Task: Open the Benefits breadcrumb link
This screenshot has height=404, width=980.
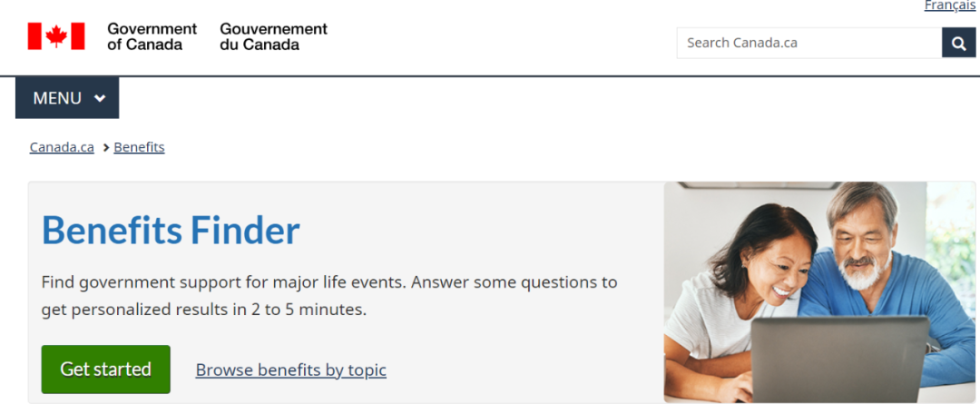Action: [139, 148]
